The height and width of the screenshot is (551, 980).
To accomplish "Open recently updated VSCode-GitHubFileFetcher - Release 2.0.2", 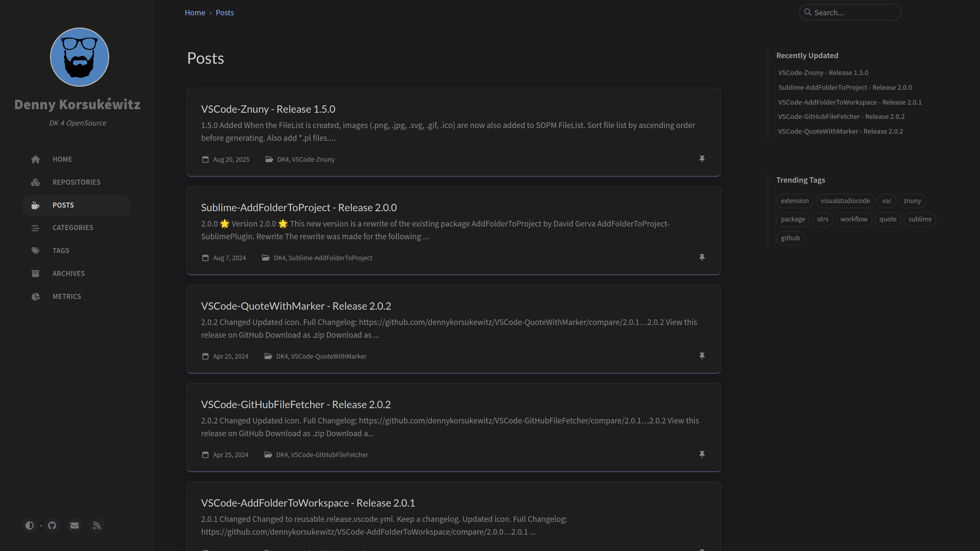I will tap(841, 117).
